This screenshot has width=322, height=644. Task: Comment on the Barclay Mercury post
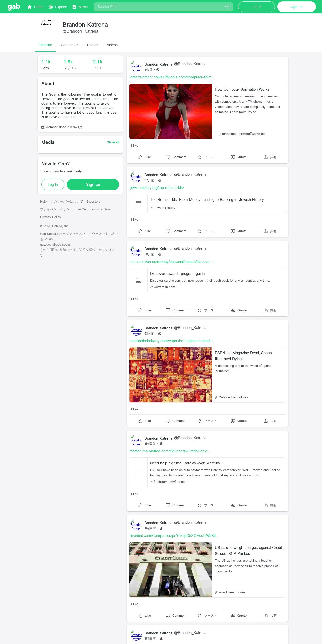point(176,505)
